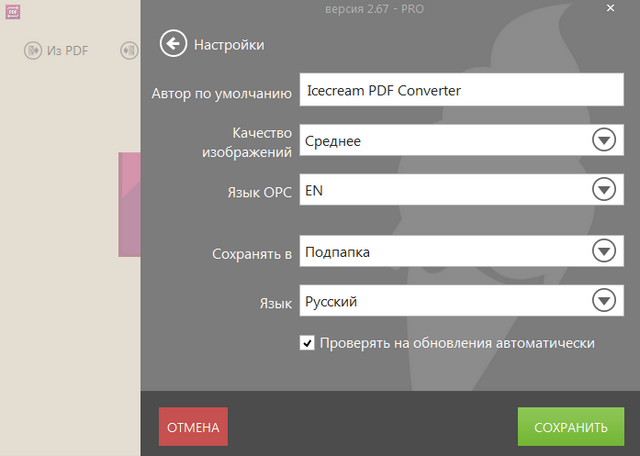Viewport: 640px width, 456px height.
Task: Click the СОХРАНИТЬ button
Action: 571,427
